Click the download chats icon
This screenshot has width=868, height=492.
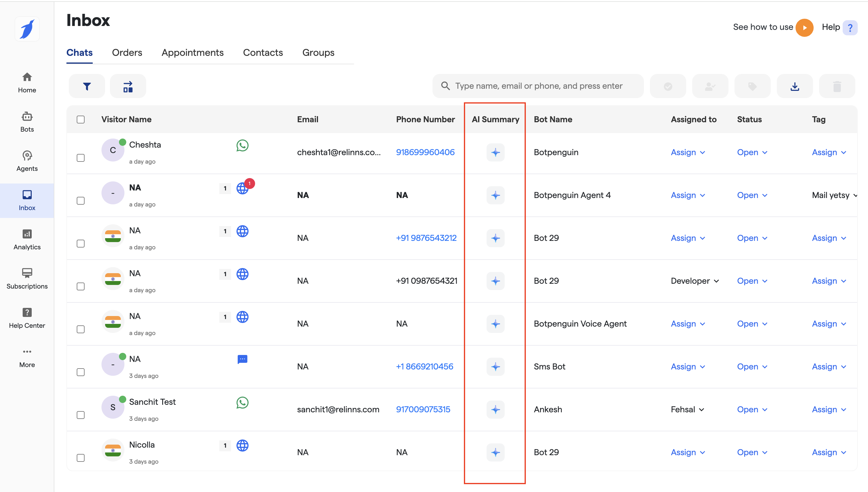795,86
